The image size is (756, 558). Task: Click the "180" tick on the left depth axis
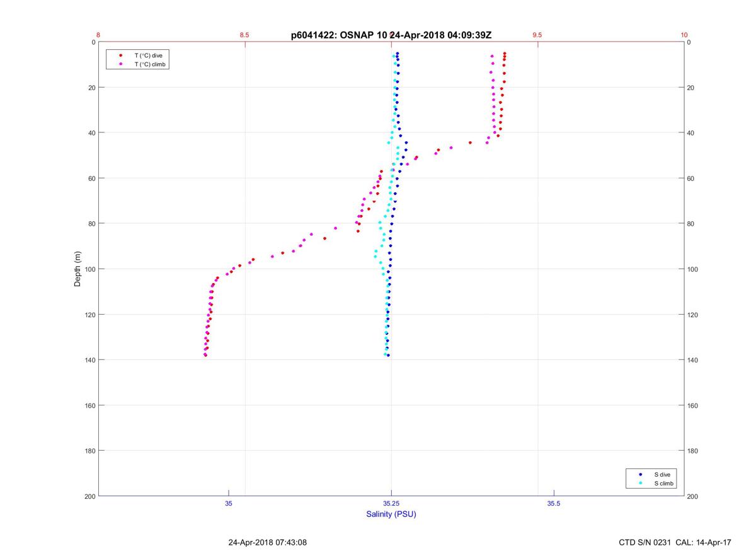tap(89, 451)
